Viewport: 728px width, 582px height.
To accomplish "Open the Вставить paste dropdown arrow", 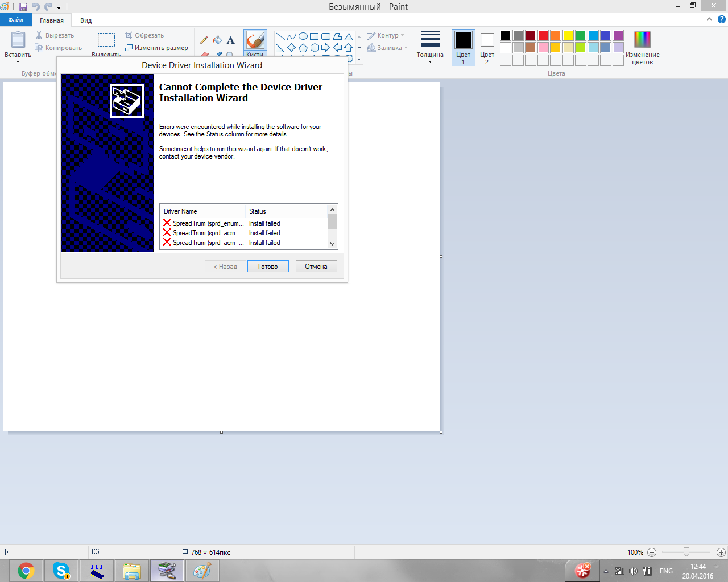I will click(x=18, y=61).
